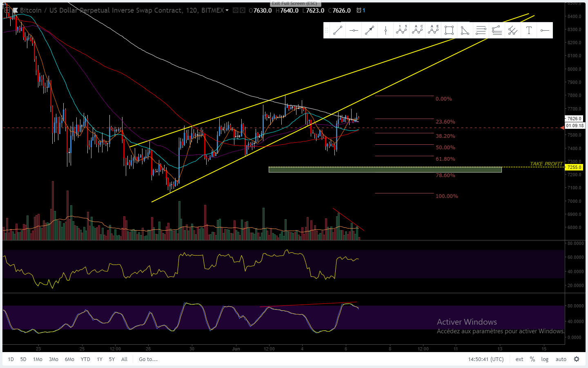Toggle percent scale mode

[x=532, y=359]
